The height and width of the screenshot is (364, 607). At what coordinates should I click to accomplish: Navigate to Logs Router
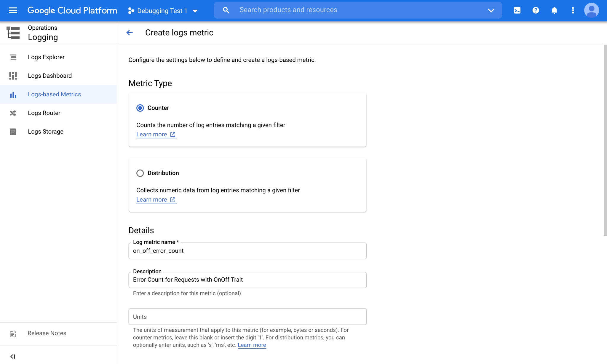click(x=44, y=113)
